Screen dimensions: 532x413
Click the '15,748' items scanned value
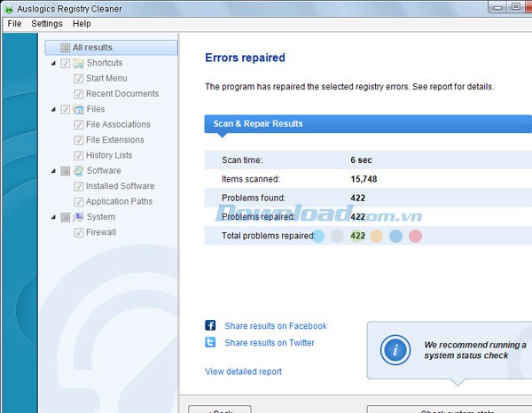pos(364,179)
